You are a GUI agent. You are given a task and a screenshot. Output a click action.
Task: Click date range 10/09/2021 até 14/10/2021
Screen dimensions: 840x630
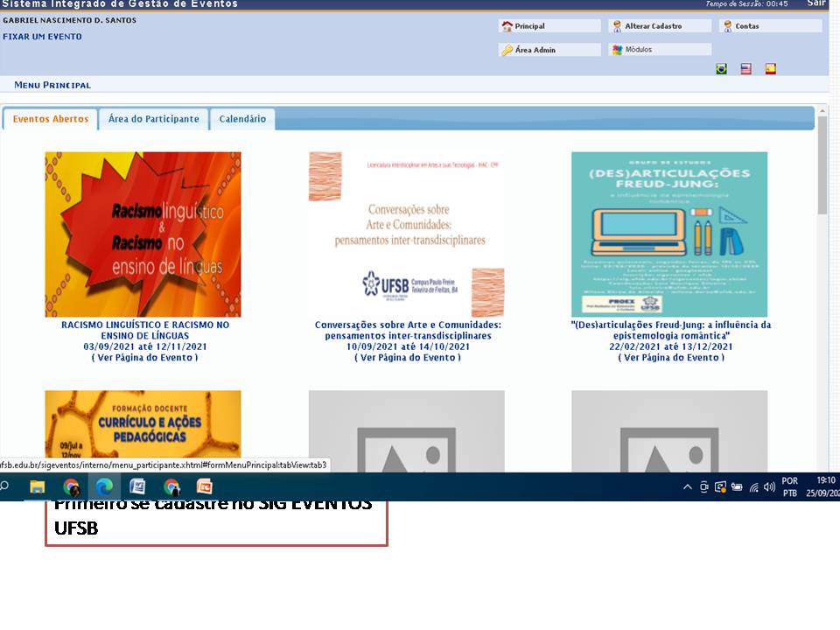coord(408,346)
